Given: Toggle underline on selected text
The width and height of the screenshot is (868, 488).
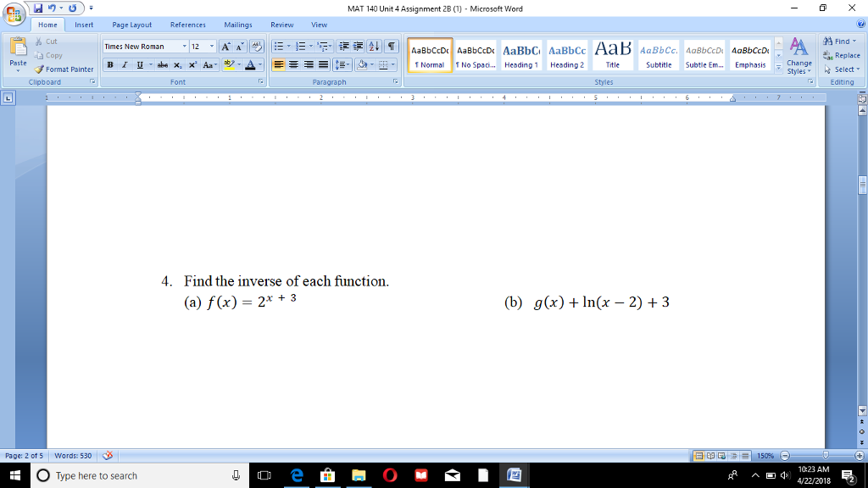Looking at the screenshot, I should coord(139,64).
